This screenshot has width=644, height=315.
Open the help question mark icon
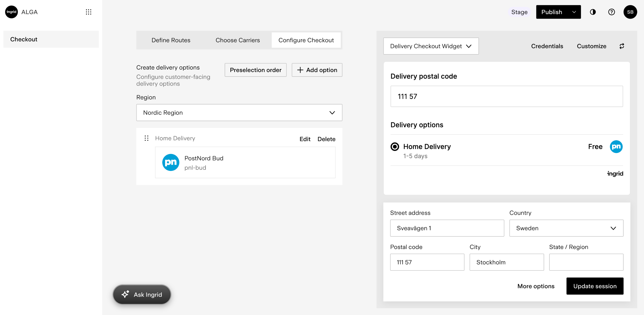point(611,12)
